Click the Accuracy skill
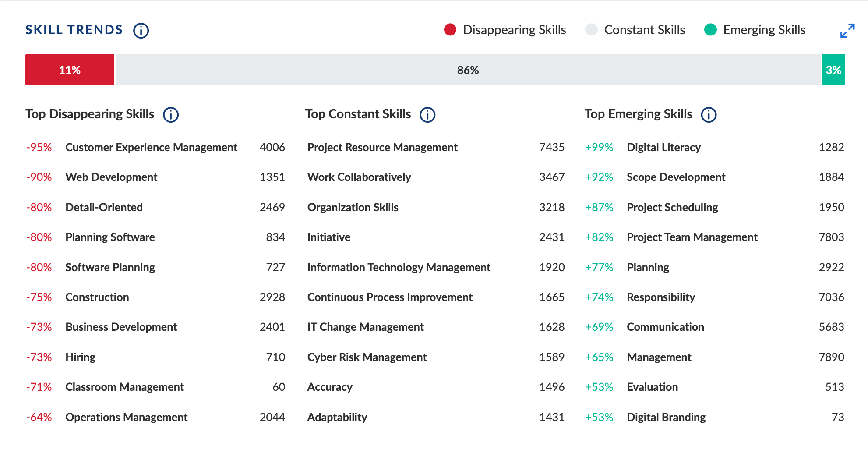The height and width of the screenshot is (453, 868). (x=330, y=387)
